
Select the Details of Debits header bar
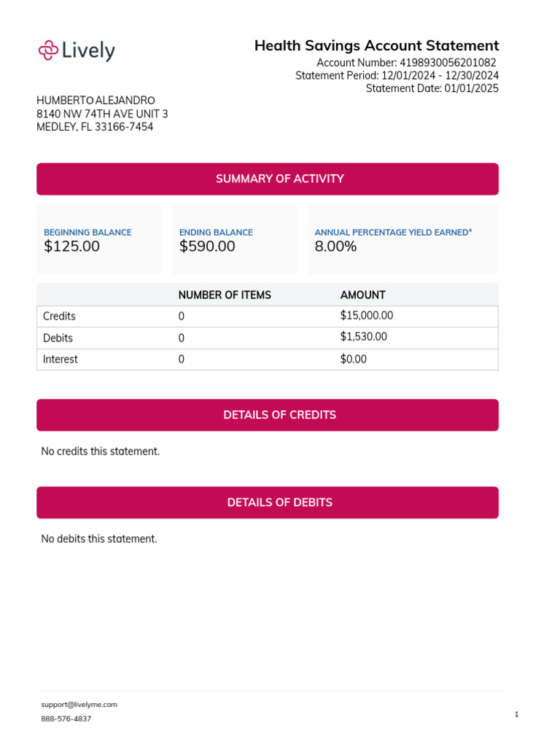coord(268,503)
